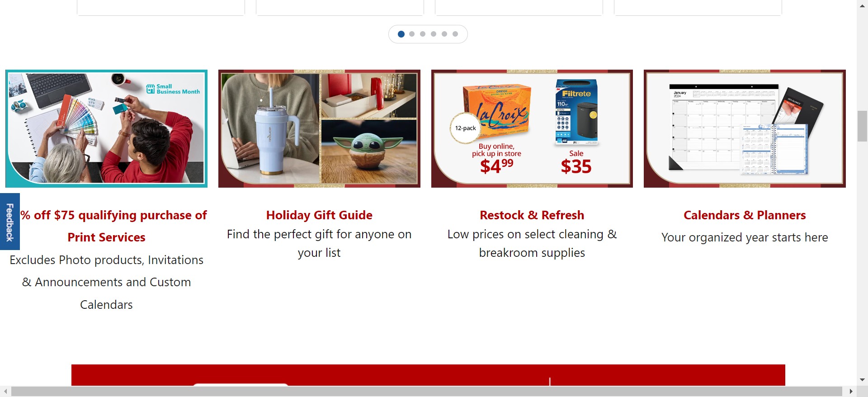Open the calendars and planners image
Viewport: 868px width, 397px height.
pyautogui.click(x=745, y=128)
